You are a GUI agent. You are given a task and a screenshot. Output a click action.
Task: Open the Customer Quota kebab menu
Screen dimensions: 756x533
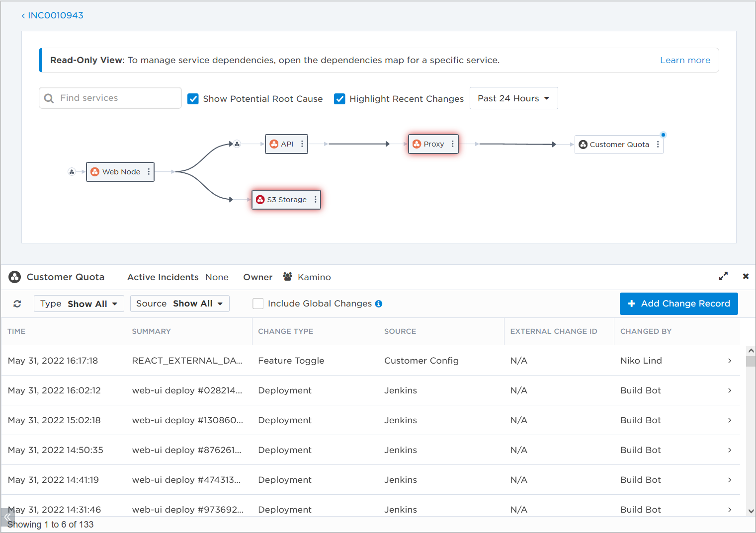[x=658, y=145]
